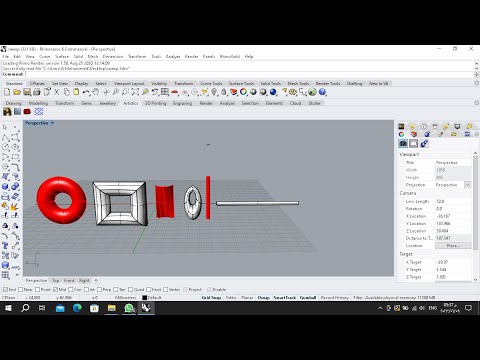Screen dimensions: 480x360
Task: Click the Undo arrow icon
Action: 86,92
